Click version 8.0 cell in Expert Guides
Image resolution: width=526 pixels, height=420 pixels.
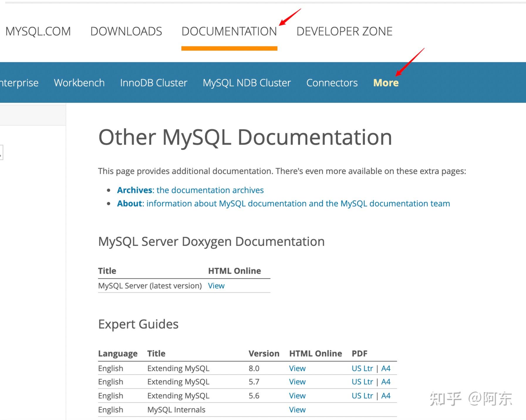click(254, 368)
